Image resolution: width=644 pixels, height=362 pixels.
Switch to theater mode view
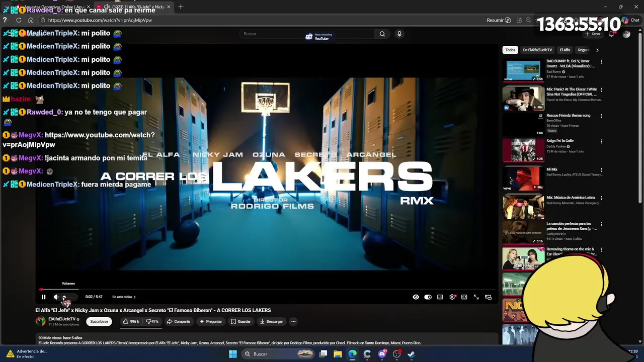click(464, 297)
